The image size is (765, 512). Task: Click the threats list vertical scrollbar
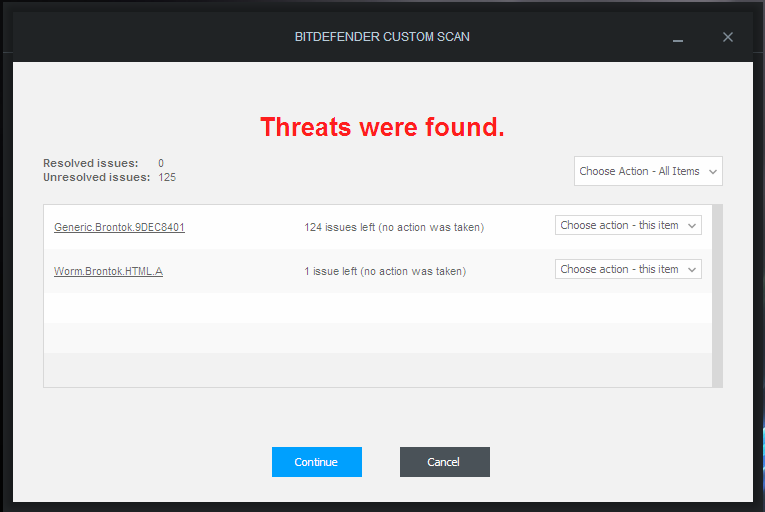click(x=717, y=296)
